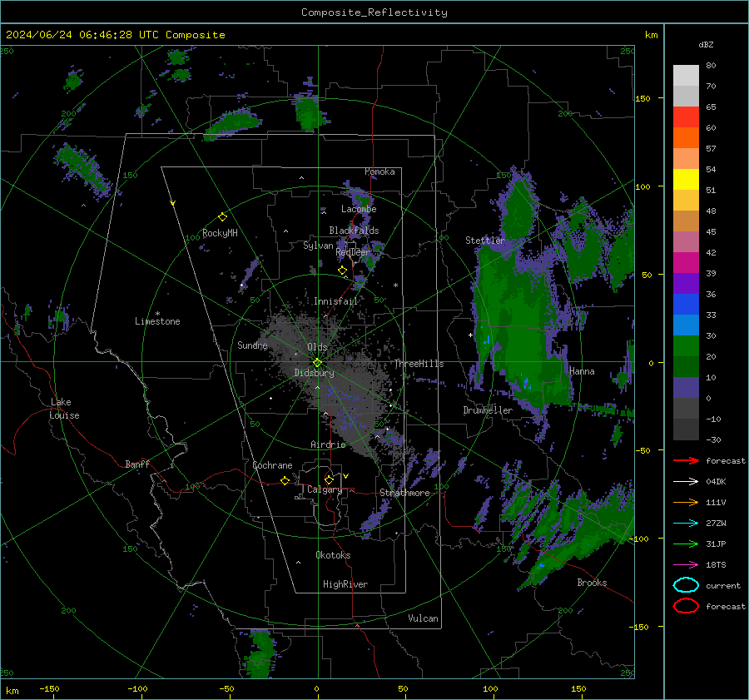Screen dimensions: 749x700
Task: Click the Limestone label
Action: click(157, 321)
